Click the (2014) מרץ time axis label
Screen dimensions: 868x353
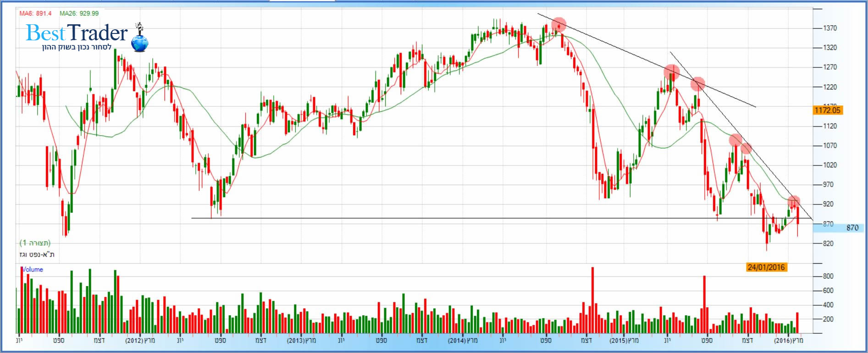pos(463,341)
